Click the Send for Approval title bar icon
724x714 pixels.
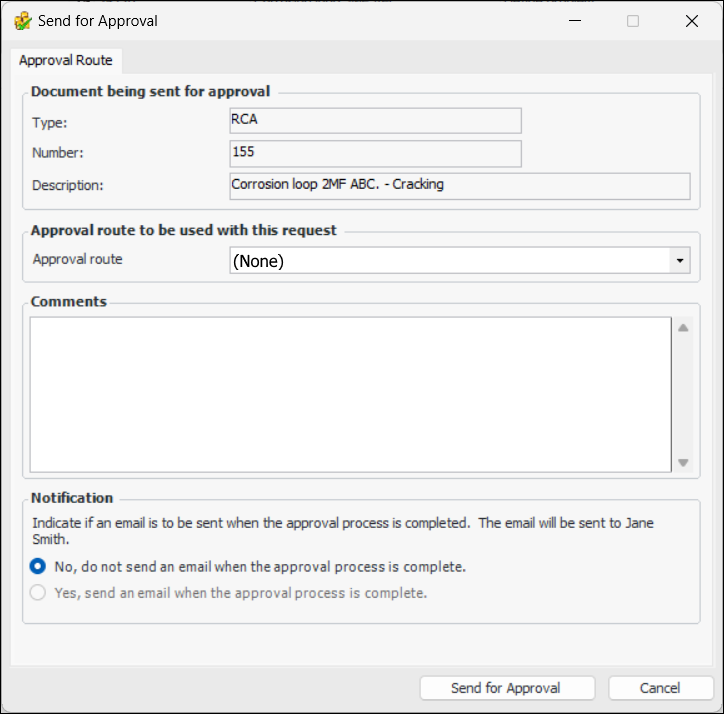[22, 21]
